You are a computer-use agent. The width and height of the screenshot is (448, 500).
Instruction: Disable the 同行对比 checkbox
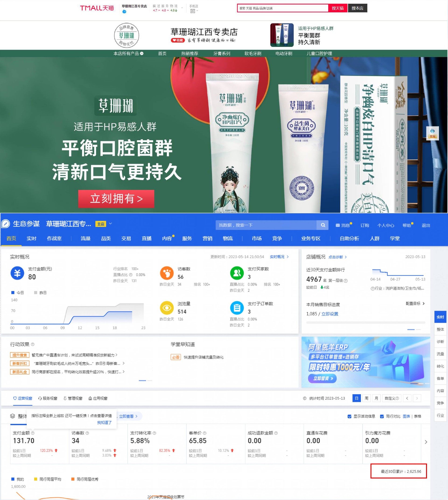[382, 416]
